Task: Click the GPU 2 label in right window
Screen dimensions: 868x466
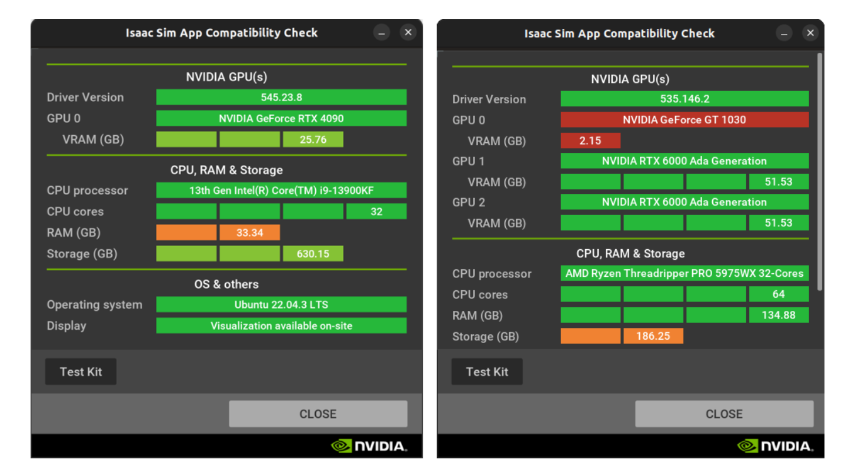Action: [469, 202]
